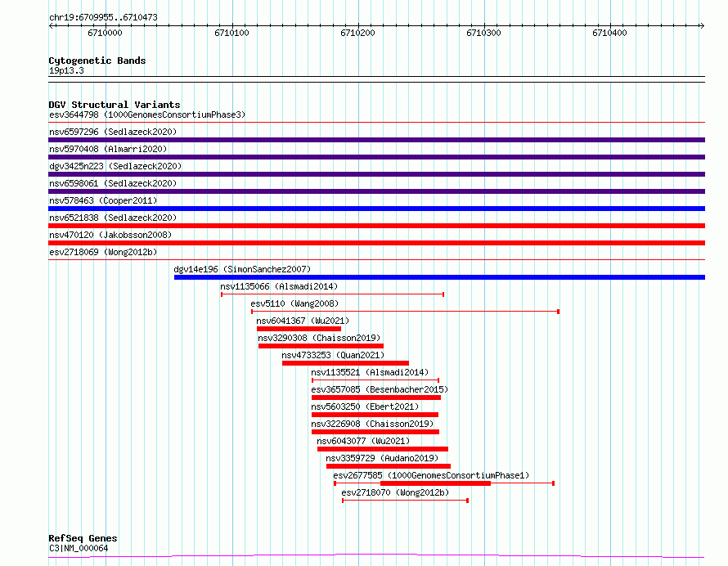Screen dimensions: 728x566
Task: Open the nsv578463 (Cooper2011) variant label
Action: point(103,200)
